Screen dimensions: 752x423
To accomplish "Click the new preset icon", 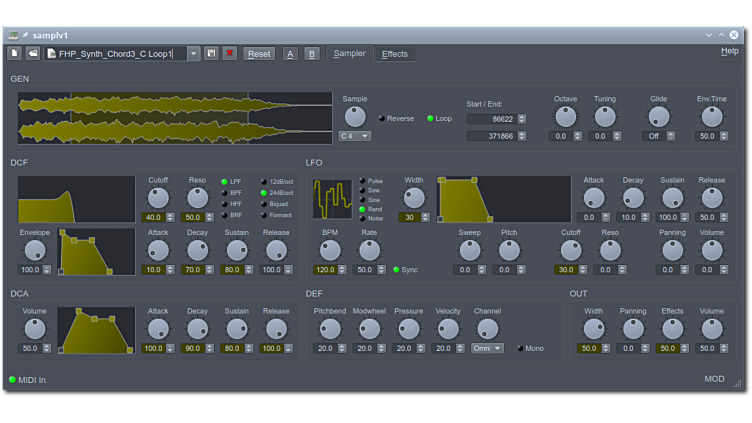I will (x=15, y=53).
